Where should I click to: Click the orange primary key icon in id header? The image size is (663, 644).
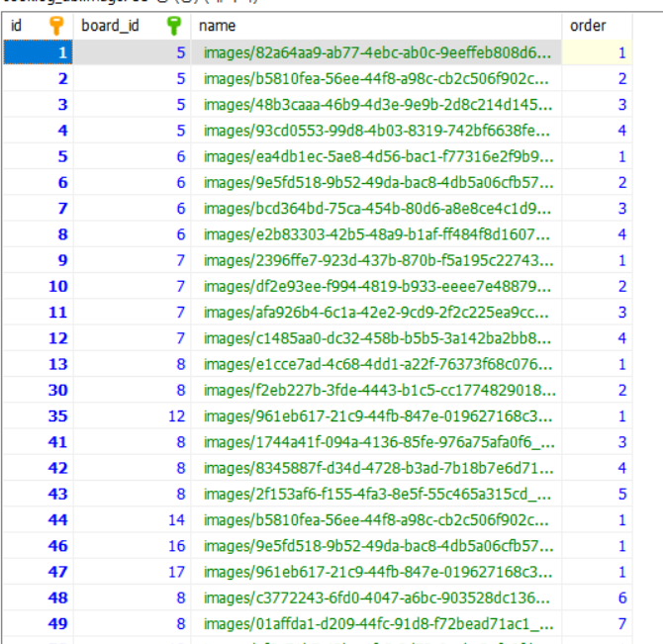click(x=56, y=26)
